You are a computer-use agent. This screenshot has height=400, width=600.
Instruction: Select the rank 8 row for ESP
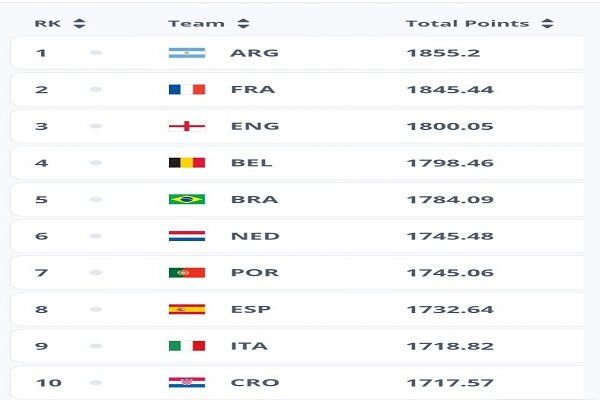click(297, 309)
